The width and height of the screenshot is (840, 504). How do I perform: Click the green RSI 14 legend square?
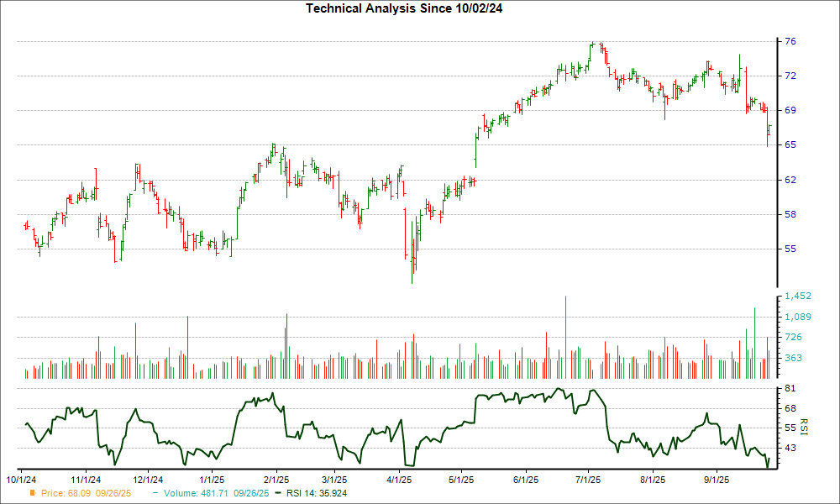pyautogui.click(x=278, y=493)
